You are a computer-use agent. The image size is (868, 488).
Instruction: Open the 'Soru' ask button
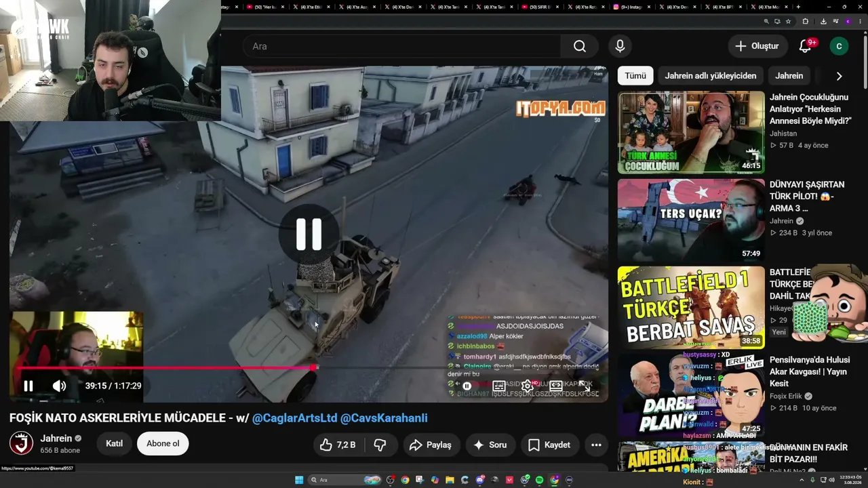point(490,445)
